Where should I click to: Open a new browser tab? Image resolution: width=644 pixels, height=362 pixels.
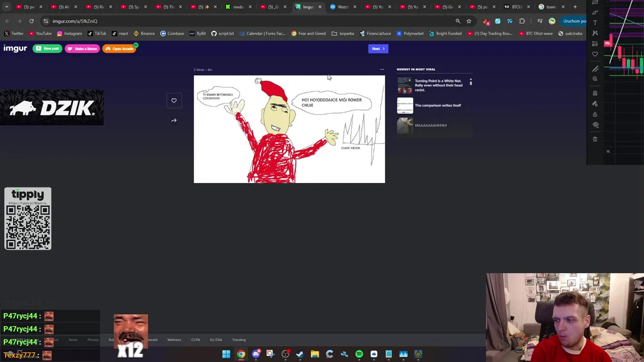coord(575,7)
